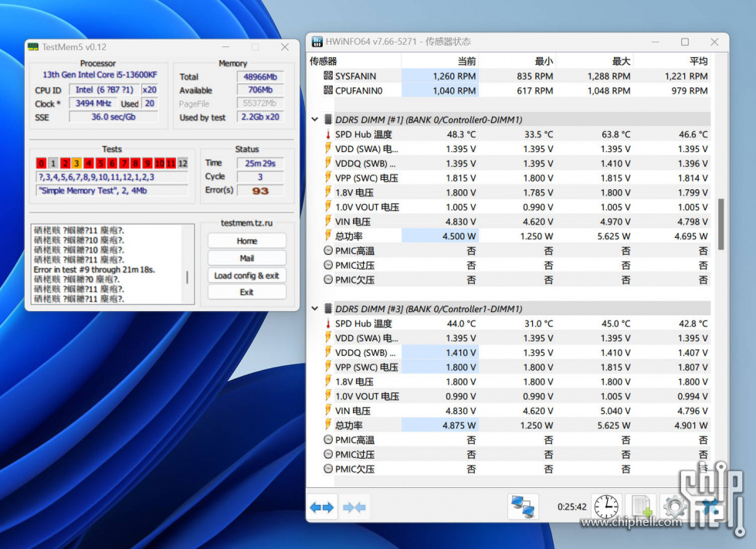Select DIMM [#1] SPD Hub maximum 63.8 °C
The width and height of the screenshot is (756, 549).
pyautogui.click(x=615, y=134)
